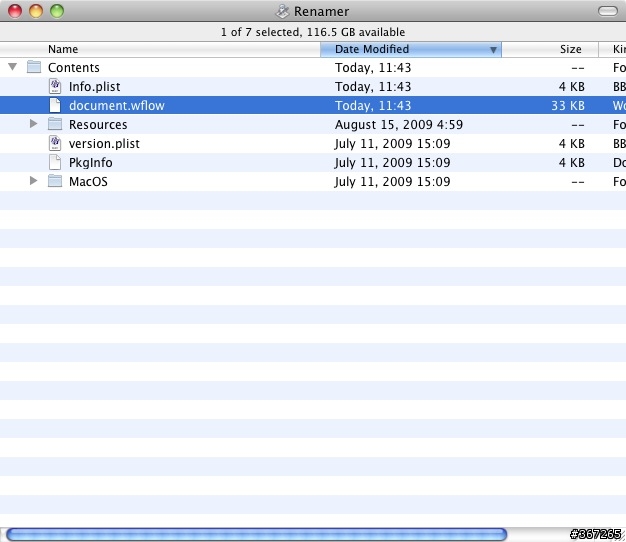Click the 4 KB size of PkgInfo

point(572,163)
